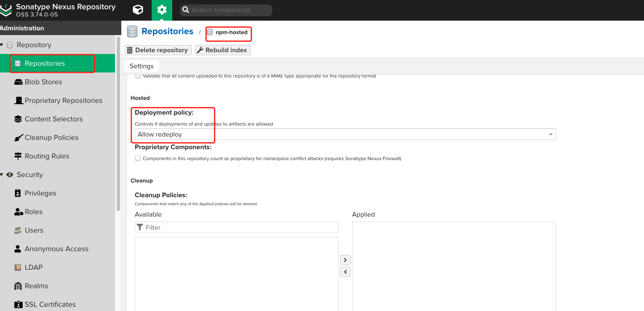The image size is (644, 311).
Task: Click the Proprietary Repositories icon
Action: pyautogui.click(x=19, y=101)
